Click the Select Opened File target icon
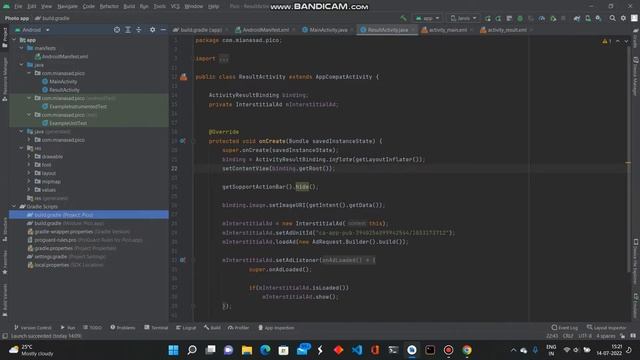The image size is (640, 360). pyautogui.click(x=117, y=30)
